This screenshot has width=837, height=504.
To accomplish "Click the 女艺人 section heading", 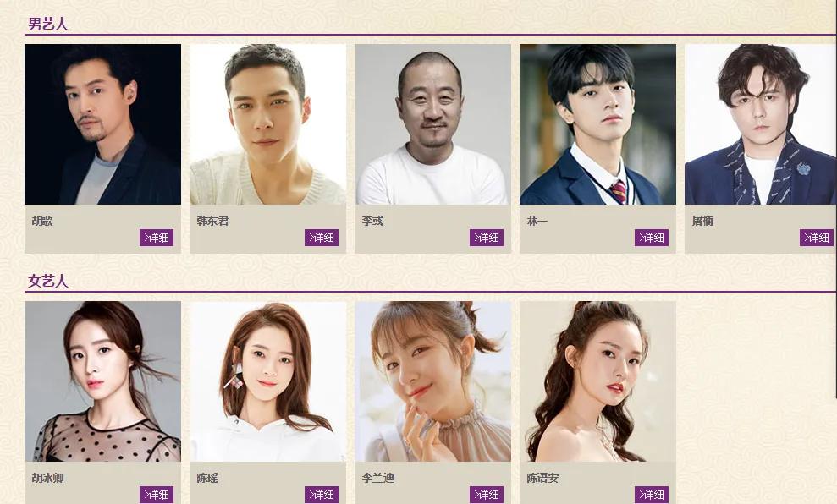I will pos(48,281).
